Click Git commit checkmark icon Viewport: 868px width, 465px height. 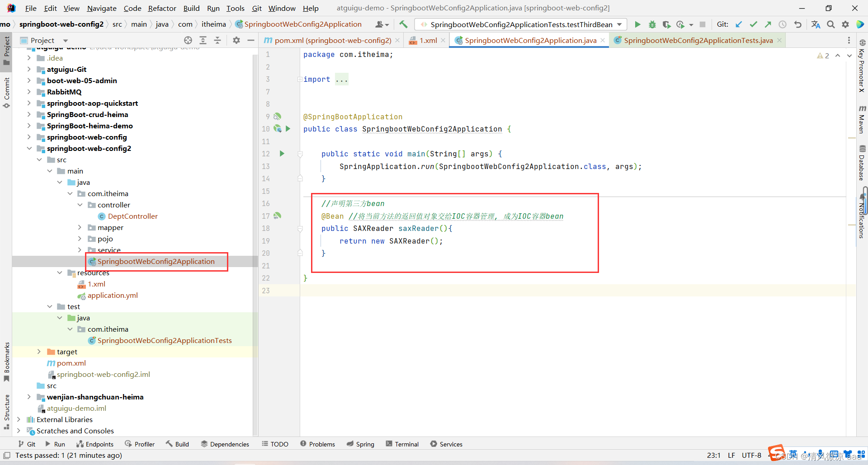point(753,24)
